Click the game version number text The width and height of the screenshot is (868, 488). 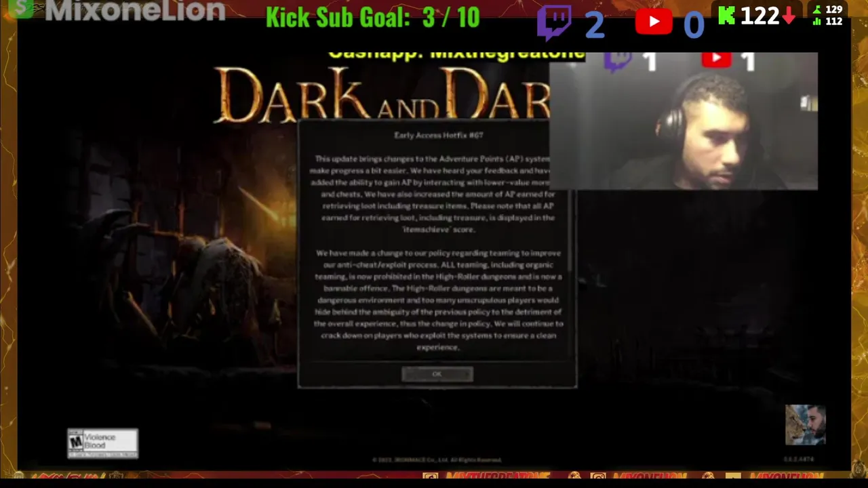(797, 459)
